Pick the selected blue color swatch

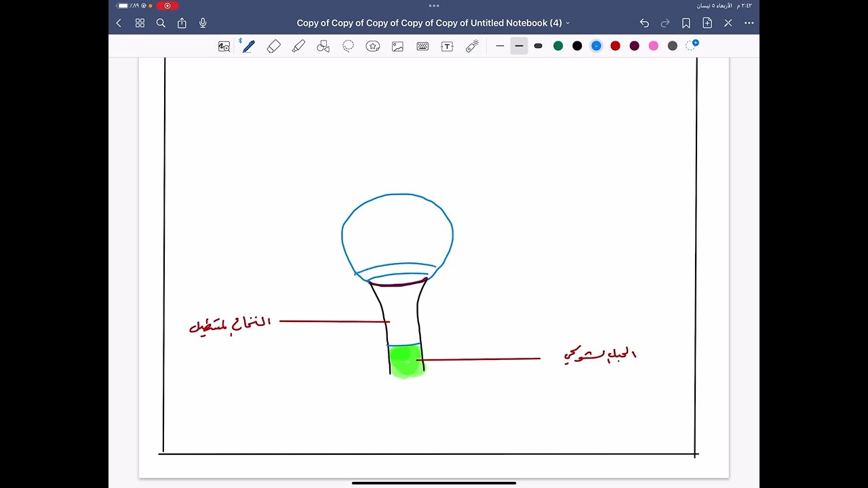596,46
